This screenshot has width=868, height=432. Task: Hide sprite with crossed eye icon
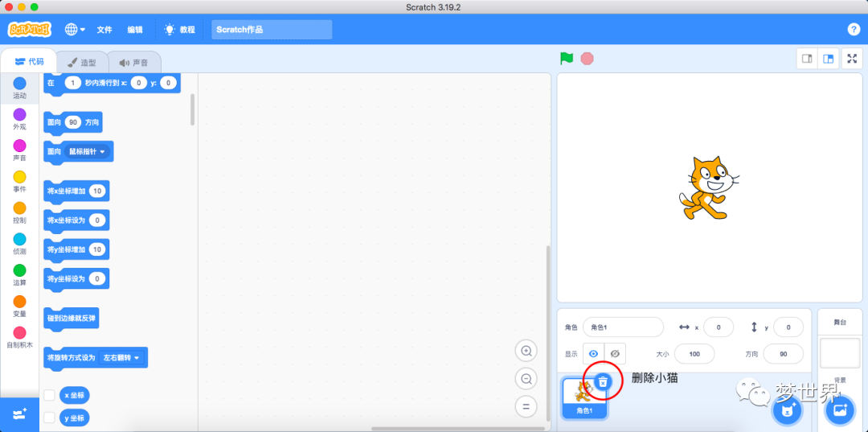tap(615, 353)
